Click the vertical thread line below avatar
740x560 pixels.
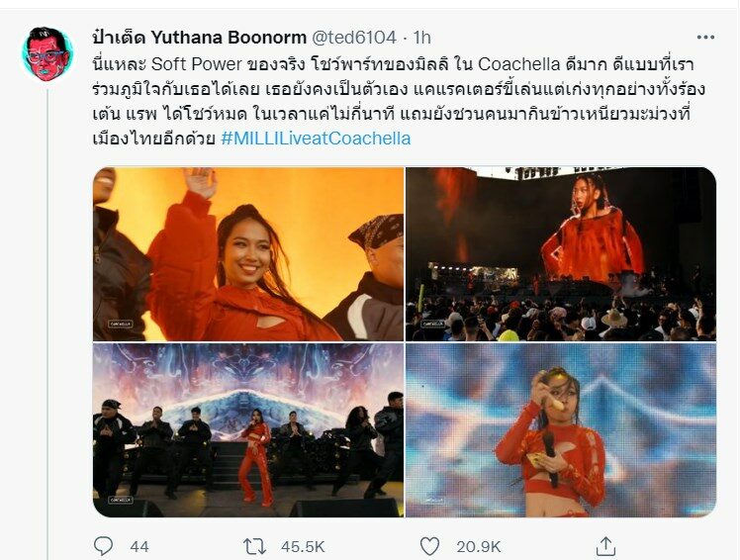47,324
